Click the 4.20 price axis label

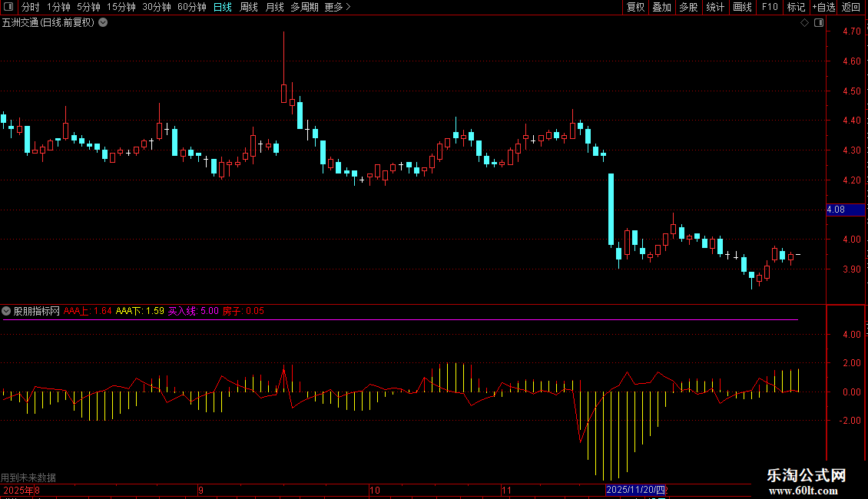tap(851, 180)
